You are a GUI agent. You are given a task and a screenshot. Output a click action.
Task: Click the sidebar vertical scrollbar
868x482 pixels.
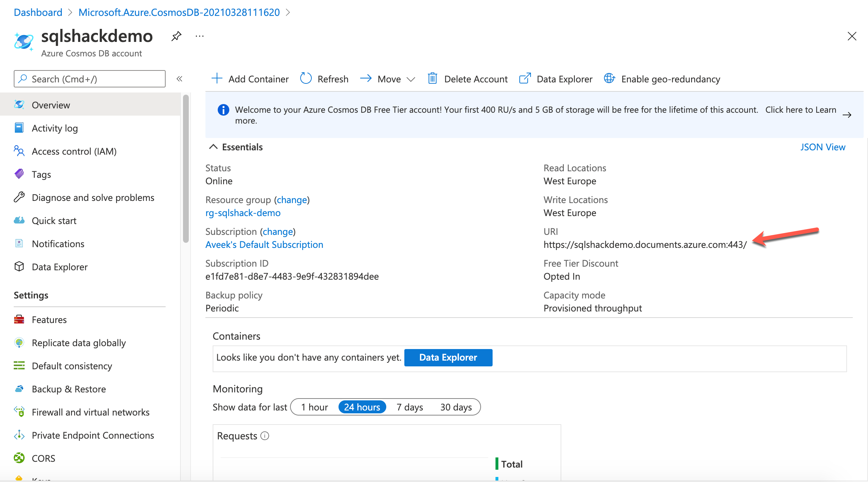(x=186, y=169)
